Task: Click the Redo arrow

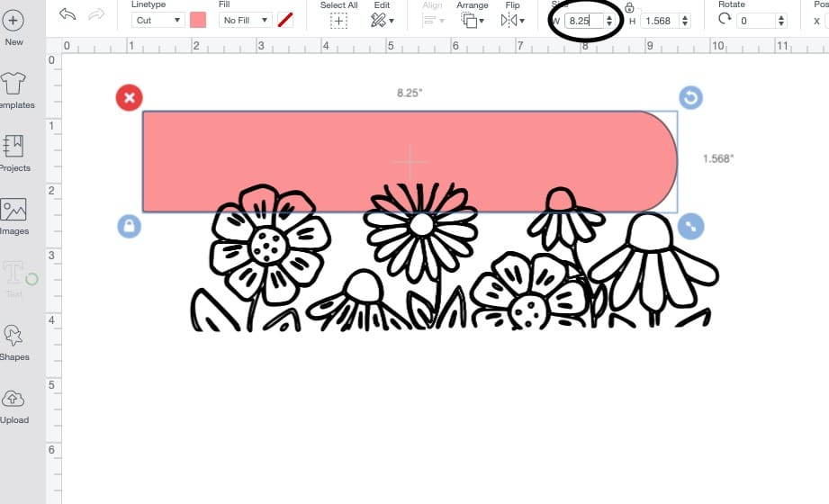Action: 96,14
